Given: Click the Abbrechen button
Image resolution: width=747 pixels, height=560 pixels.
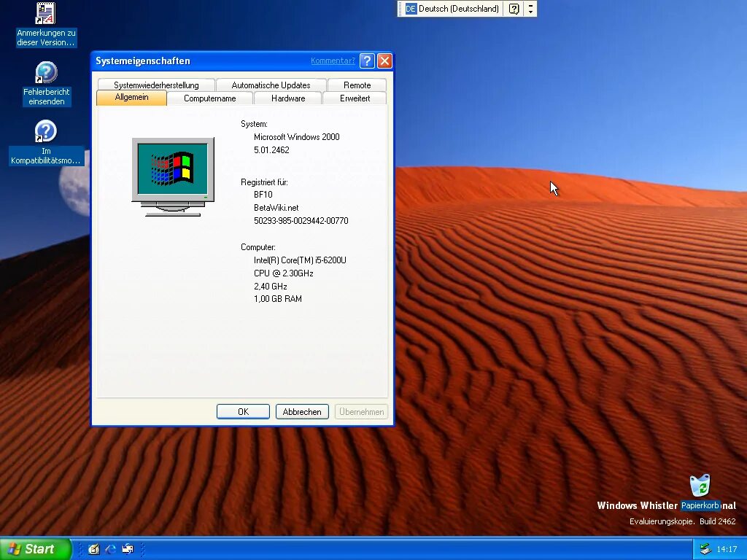Looking at the screenshot, I should [302, 411].
